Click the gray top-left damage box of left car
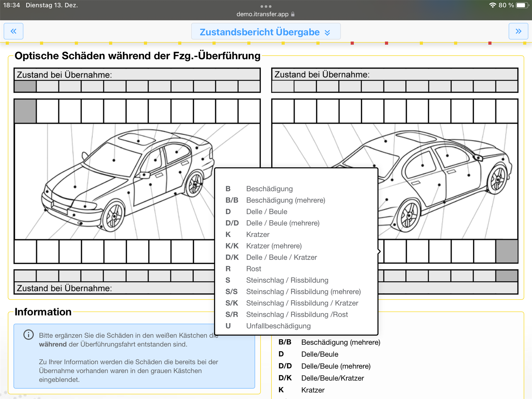 25,111
